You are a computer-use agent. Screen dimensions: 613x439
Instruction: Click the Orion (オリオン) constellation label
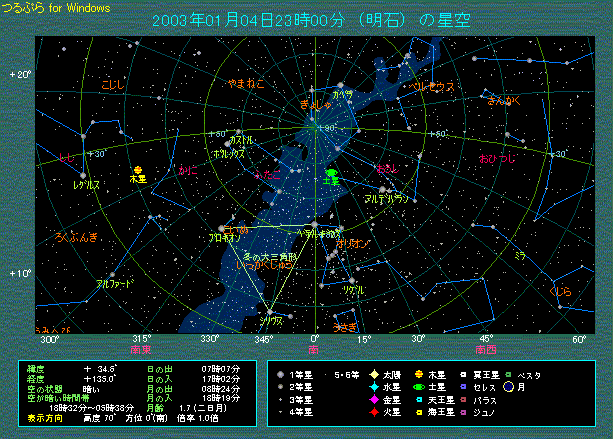[x=352, y=243]
